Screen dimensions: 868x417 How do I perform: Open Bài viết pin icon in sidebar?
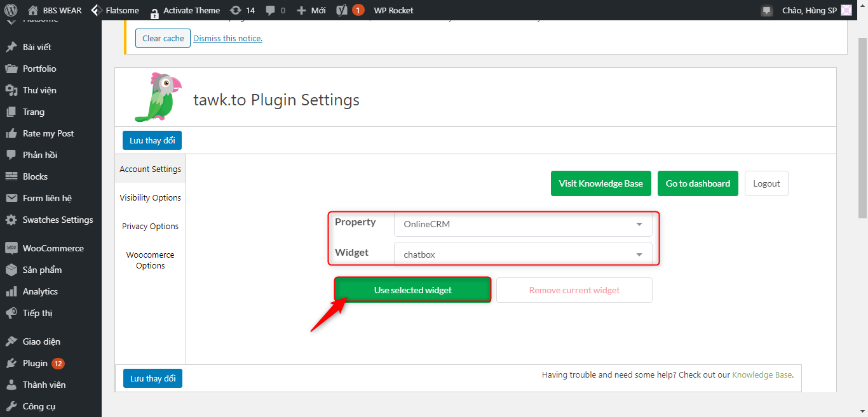pyautogui.click(x=11, y=47)
